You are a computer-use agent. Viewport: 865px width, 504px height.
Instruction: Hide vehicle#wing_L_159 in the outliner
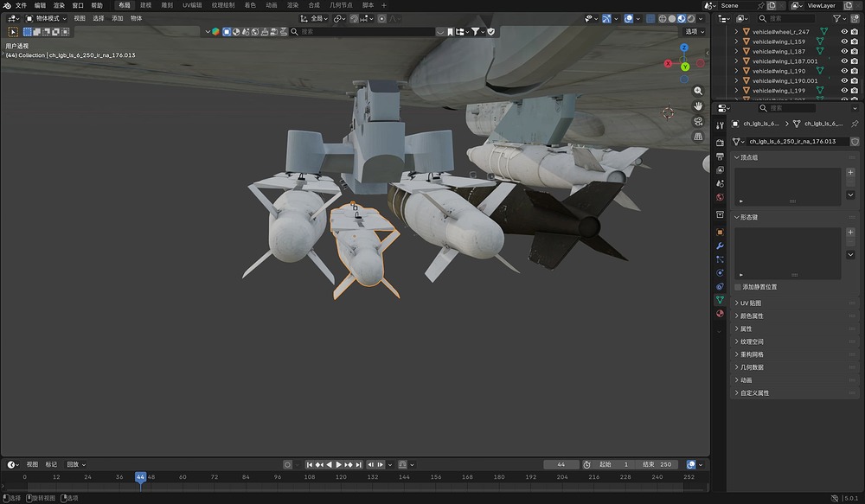[x=845, y=41]
